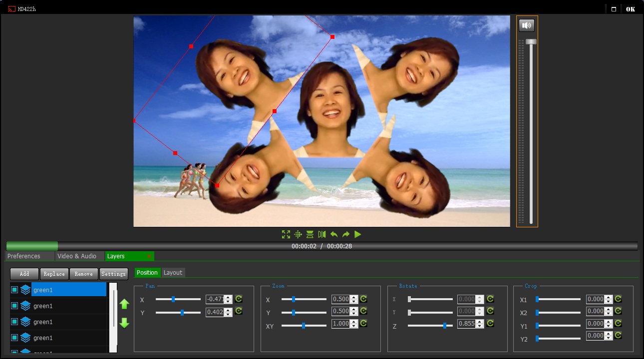The height and width of the screenshot is (359, 644).
Task: Click the horizontal mirror icon below preview
Action: click(322, 234)
